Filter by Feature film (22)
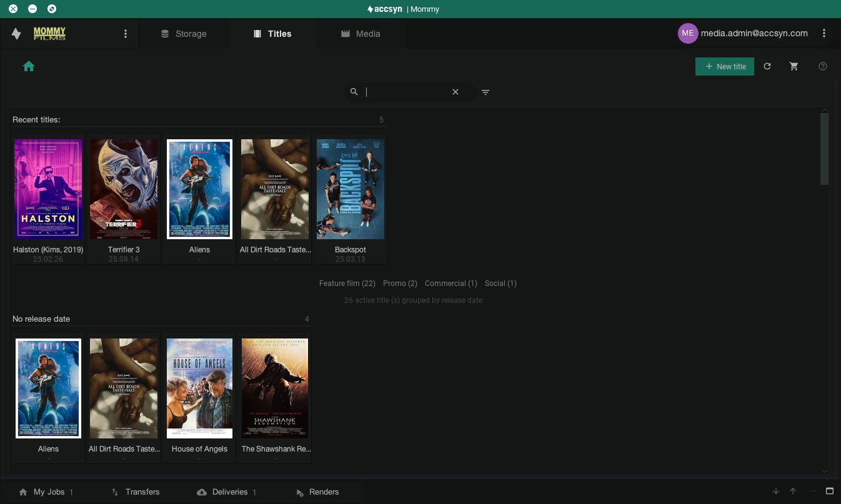Viewport: 841px width, 504px height. pos(347,284)
